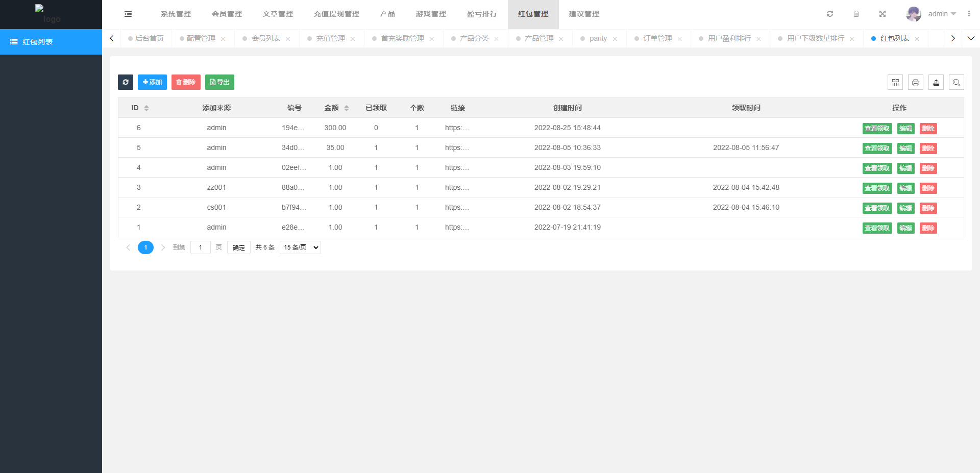980x473 pixels.
Task: Click the print icon on the table toolbar
Action: tap(916, 82)
